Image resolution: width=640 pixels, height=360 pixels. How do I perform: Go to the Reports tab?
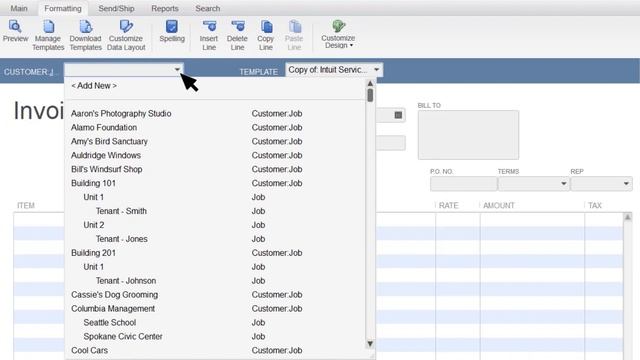[165, 8]
